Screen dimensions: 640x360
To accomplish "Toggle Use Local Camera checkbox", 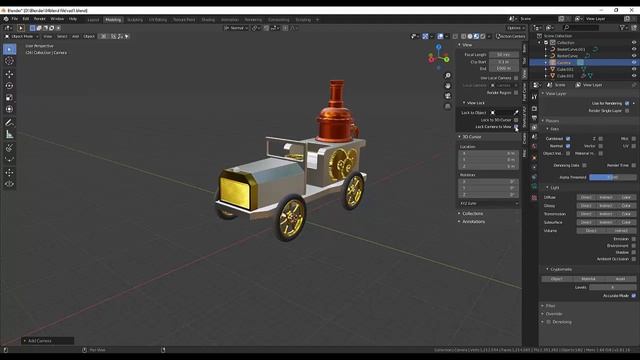I will (516, 78).
